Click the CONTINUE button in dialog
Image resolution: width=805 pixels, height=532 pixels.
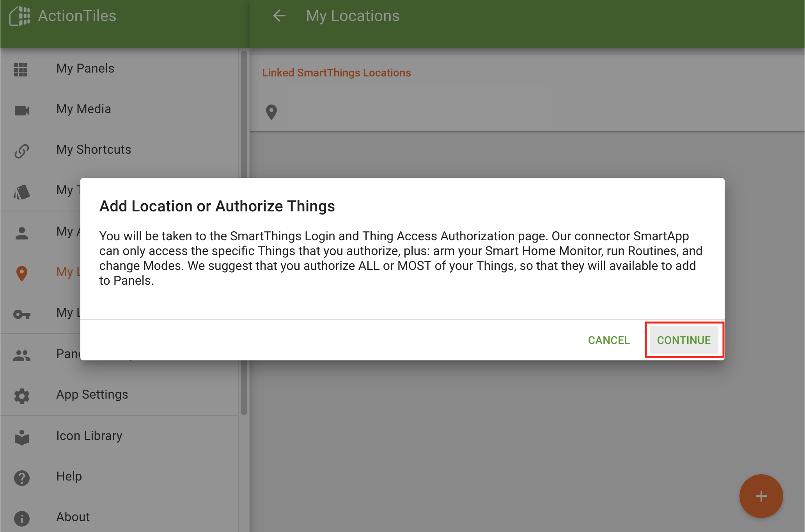point(683,340)
